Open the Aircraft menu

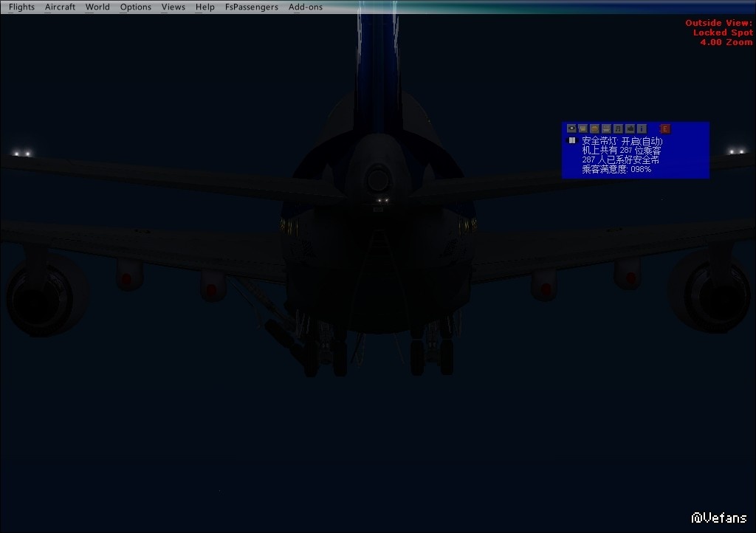[x=60, y=7]
